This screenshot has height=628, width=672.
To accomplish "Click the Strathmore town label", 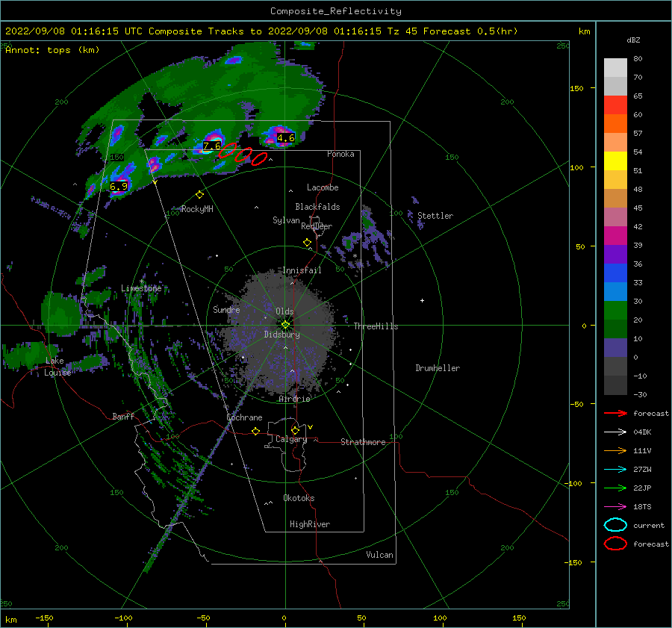I will tap(363, 442).
